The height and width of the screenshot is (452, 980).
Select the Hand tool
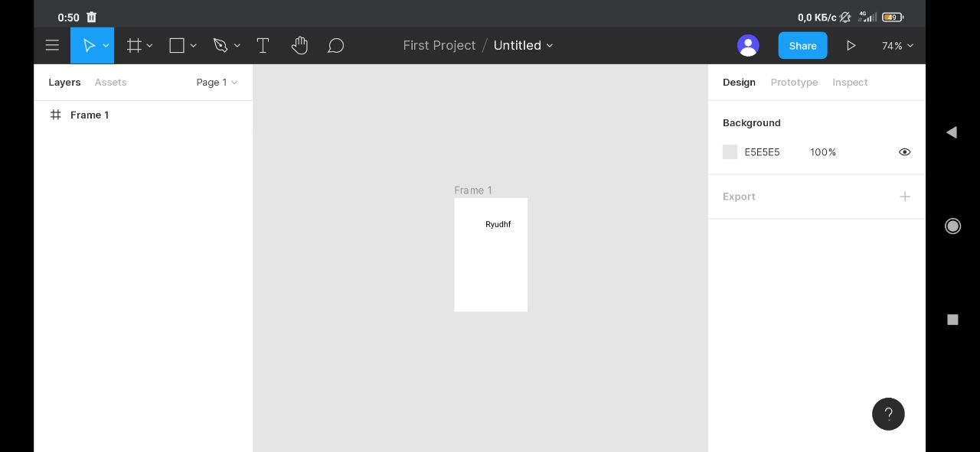click(x=299, y=46)
